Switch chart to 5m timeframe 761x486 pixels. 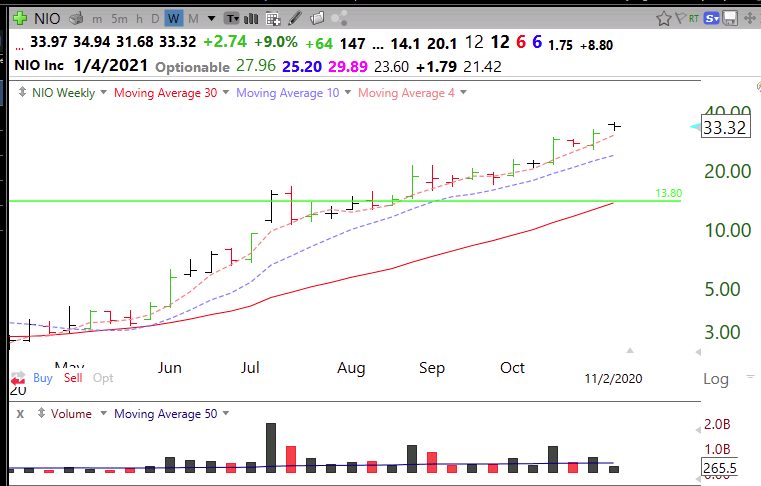pos(119,19)
